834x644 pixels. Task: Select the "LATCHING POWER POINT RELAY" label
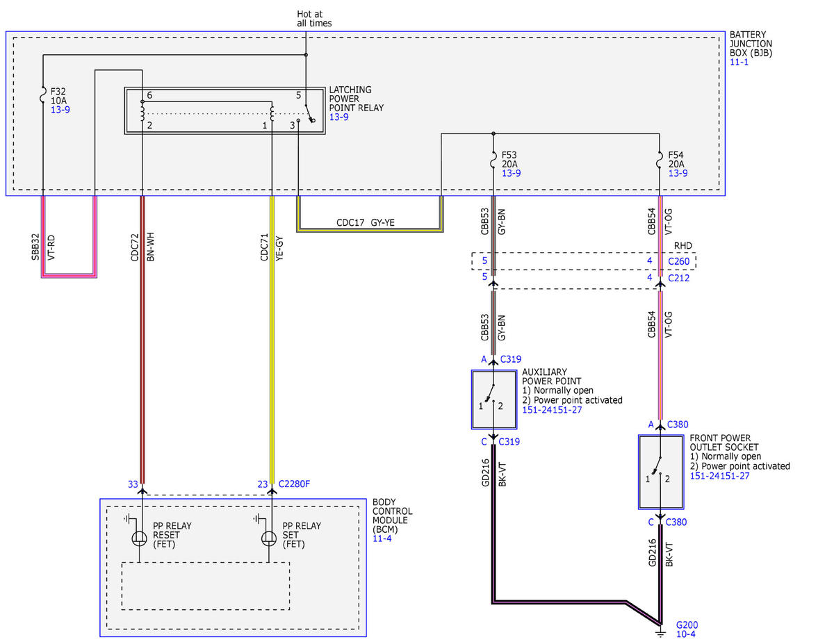pyautogui.click(x=356, y=99)
